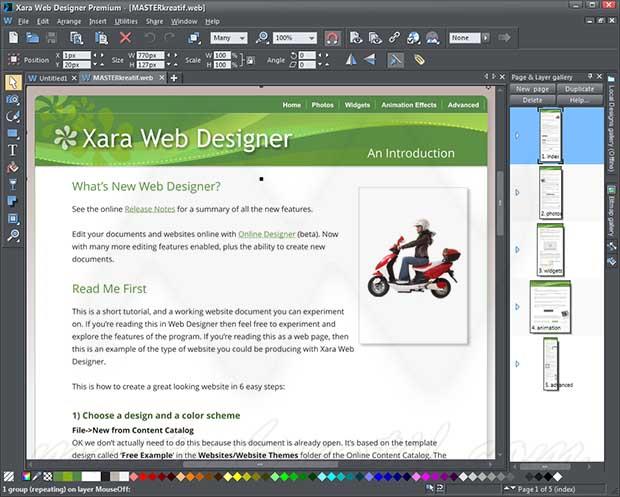Image resolution: width=620 pixels, height=497 pixels.
Task: Follow the Release Notes link
Action: tap(149, 209)
